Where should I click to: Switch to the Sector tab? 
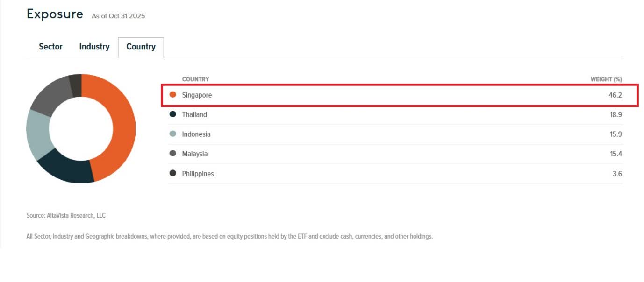click(50, 47)
